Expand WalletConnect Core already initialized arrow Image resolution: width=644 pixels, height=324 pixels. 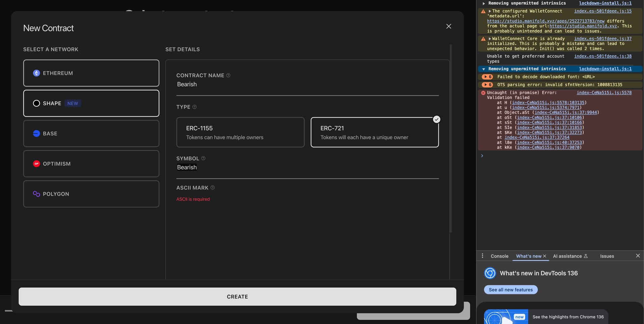coord(490,39)
